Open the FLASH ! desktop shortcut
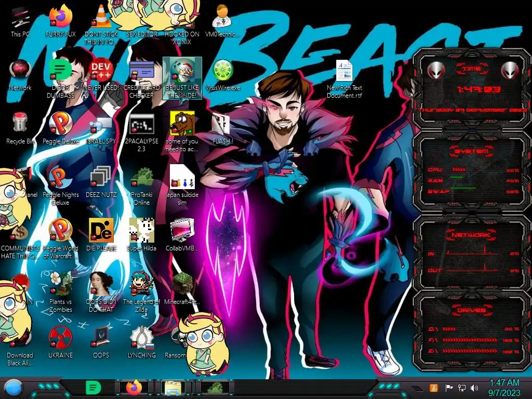 [x=222, y=129]
